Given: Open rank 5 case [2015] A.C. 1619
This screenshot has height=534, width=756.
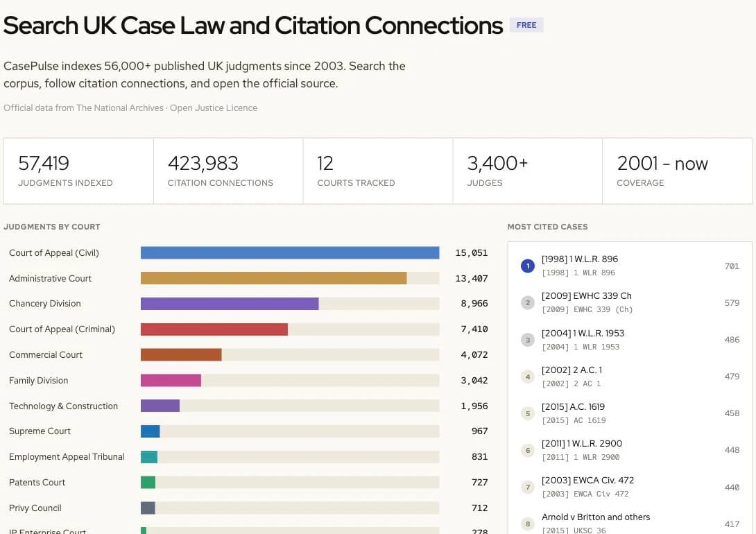Looking at the screenshot, I should [573, 407].
